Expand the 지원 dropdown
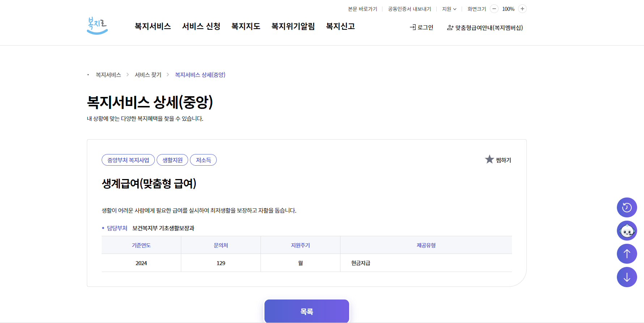Screen dimensions: 644x323 (449, 9)
